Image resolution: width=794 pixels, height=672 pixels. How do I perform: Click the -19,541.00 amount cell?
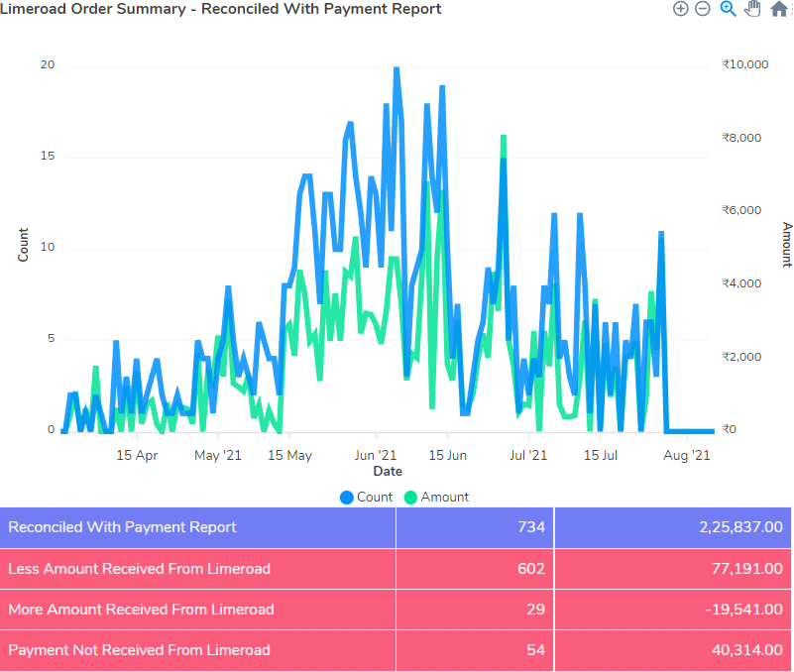point(673,610)
